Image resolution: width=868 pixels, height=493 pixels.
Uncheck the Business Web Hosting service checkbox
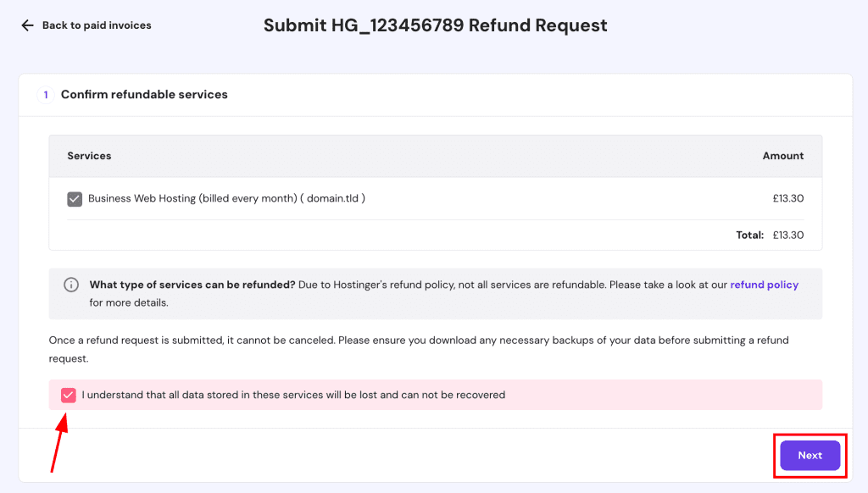[x=75, y=199]
